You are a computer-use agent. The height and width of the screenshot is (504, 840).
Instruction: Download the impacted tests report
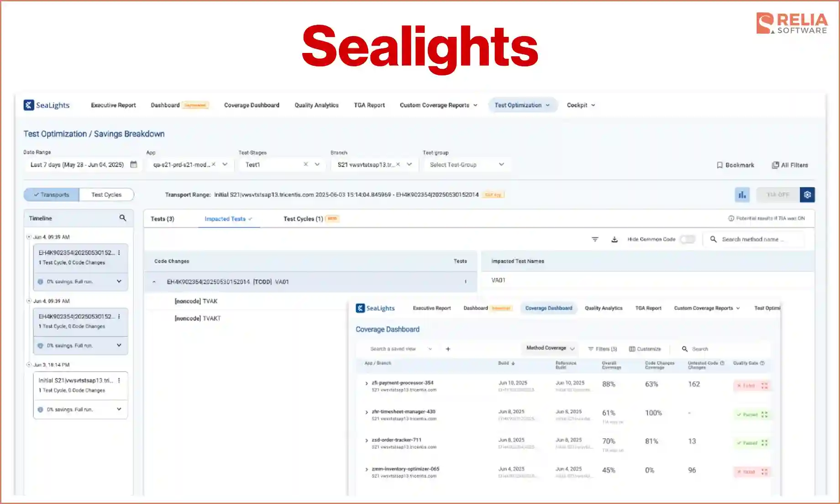point(614,239)
